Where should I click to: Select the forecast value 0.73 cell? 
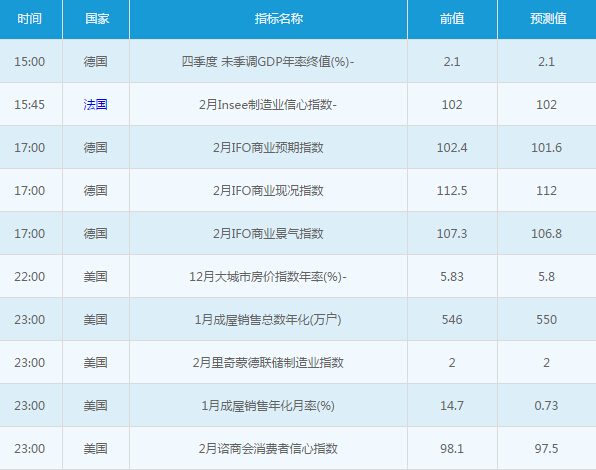[547, 405]
